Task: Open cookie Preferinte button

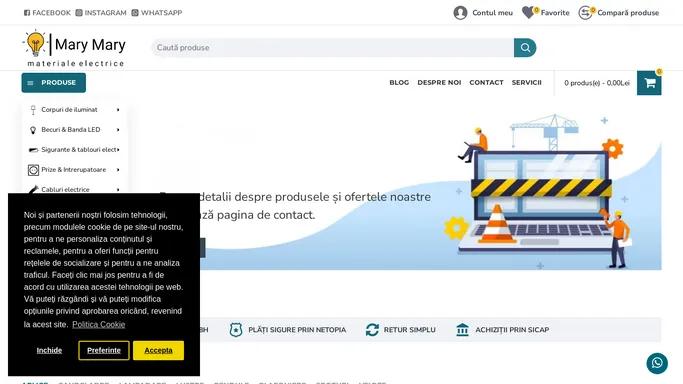Action: [104, 350]
